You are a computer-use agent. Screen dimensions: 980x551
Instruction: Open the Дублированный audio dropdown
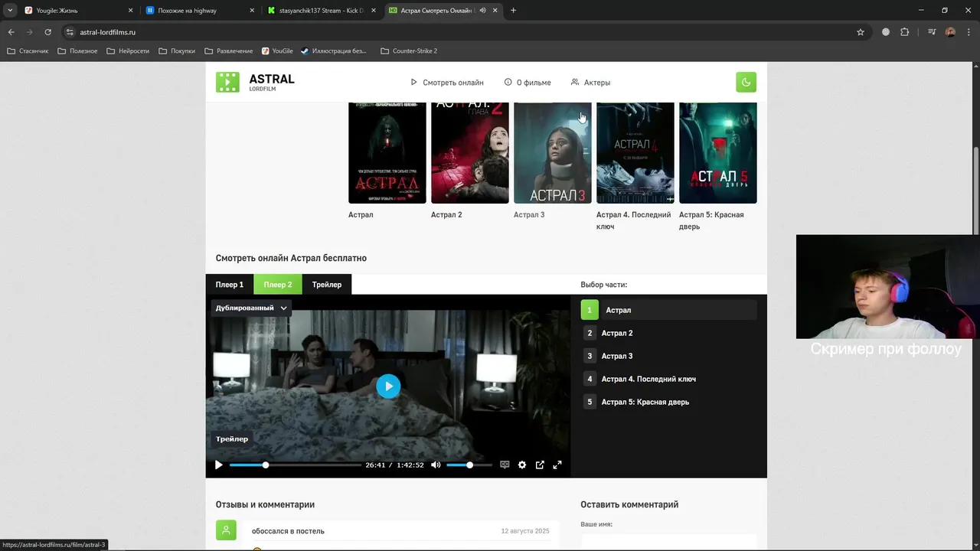click(251, 308)
